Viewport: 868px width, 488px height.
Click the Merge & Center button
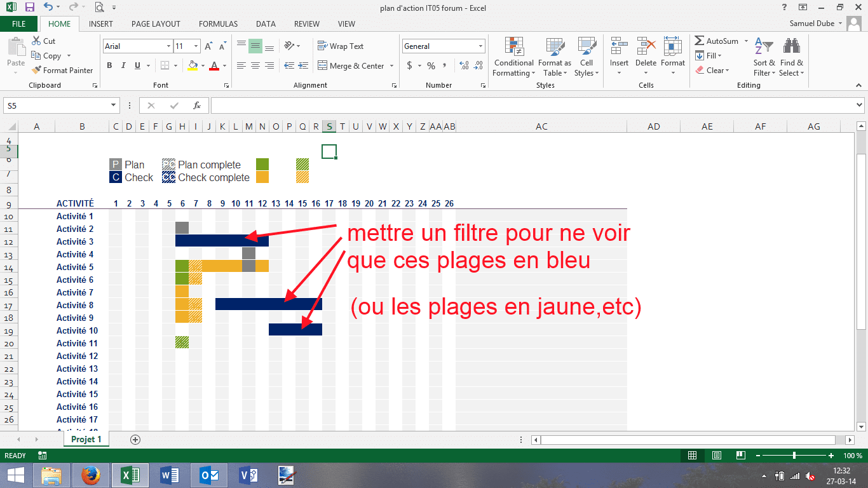[350, 65]
